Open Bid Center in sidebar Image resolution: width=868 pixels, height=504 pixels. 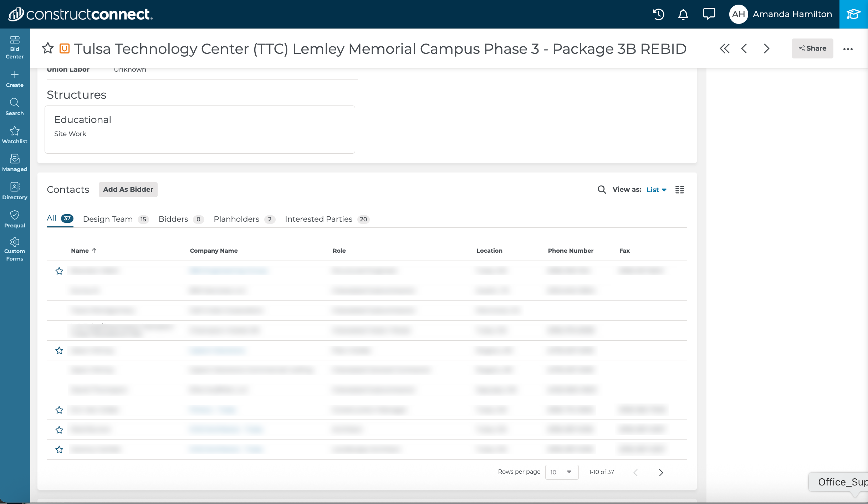tap(15, 47)
